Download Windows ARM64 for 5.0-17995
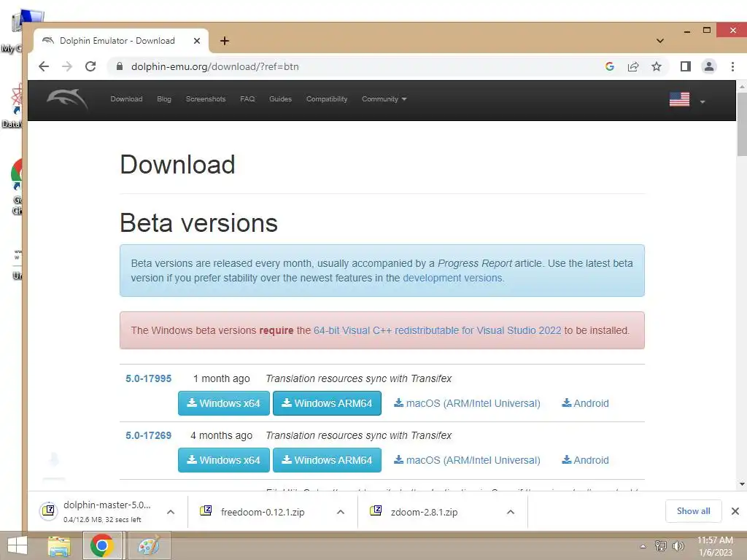Image resolution: width=747 pixels, height=560 pixels. [327, 403]
